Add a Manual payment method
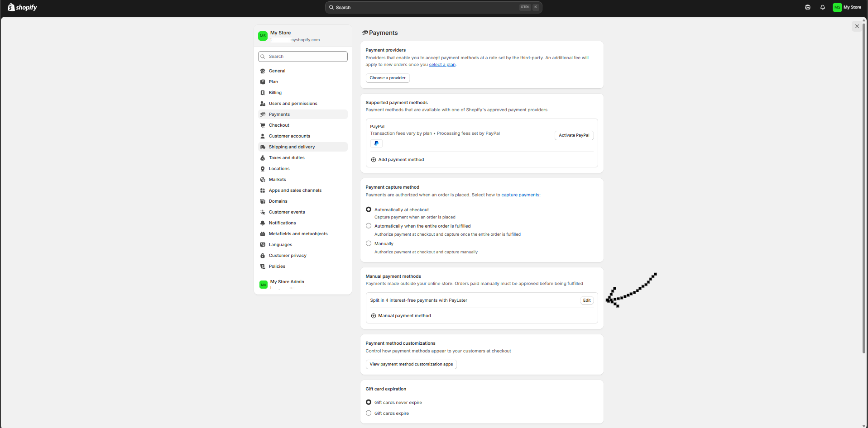868x428 pixels. pos(401,316)
